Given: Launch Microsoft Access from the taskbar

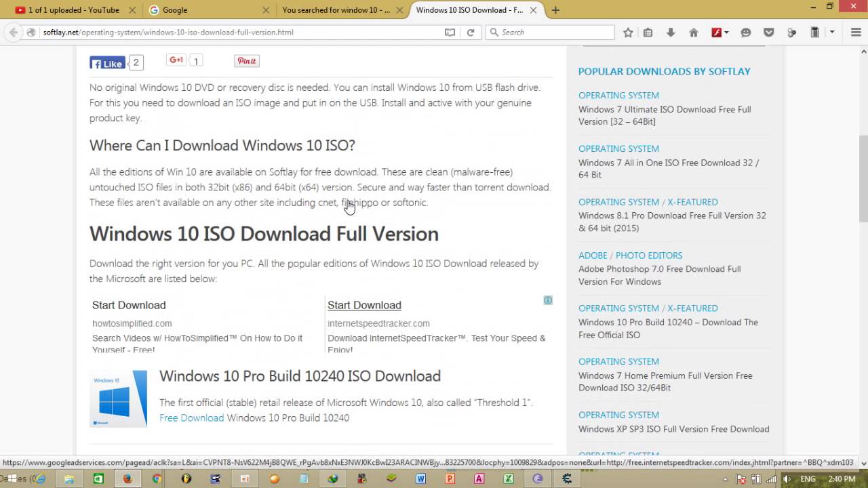Looking at the screenshot, I should pos(479,479).
